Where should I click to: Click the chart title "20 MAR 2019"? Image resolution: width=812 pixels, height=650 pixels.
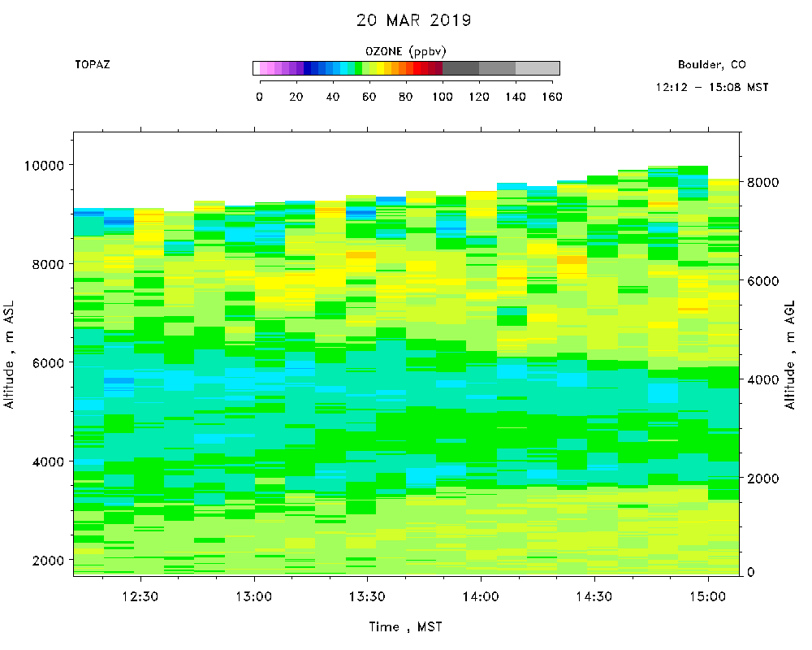pos(414,20)
